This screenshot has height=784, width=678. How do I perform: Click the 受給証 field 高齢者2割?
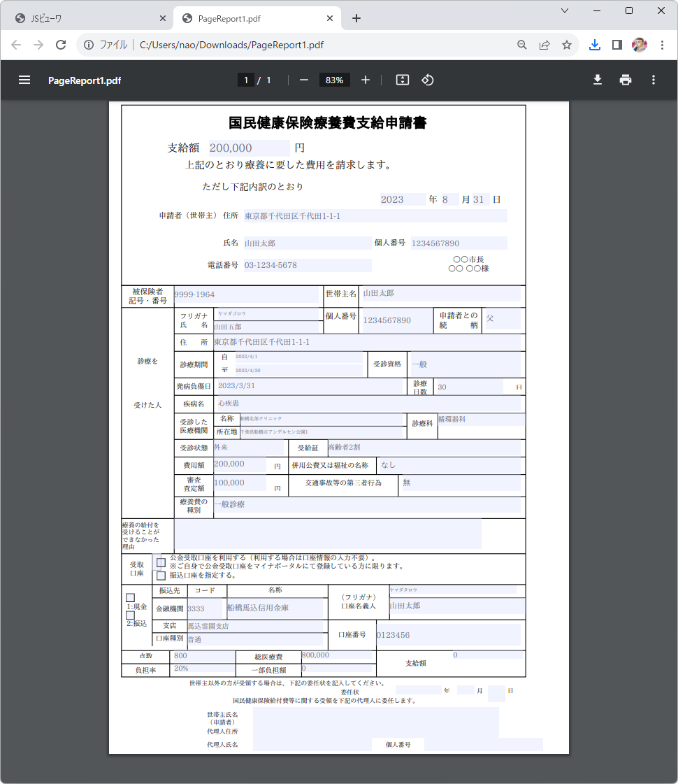424,448
